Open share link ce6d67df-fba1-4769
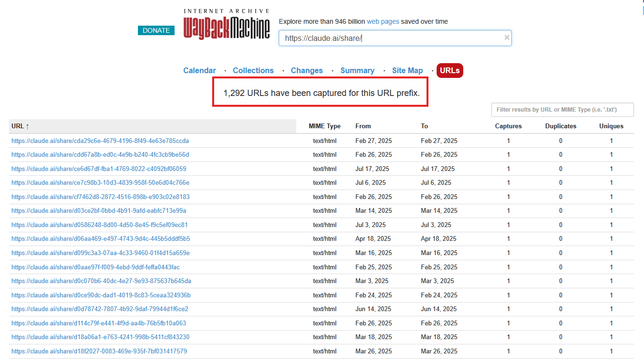The image size is (644, 361). 99,169
